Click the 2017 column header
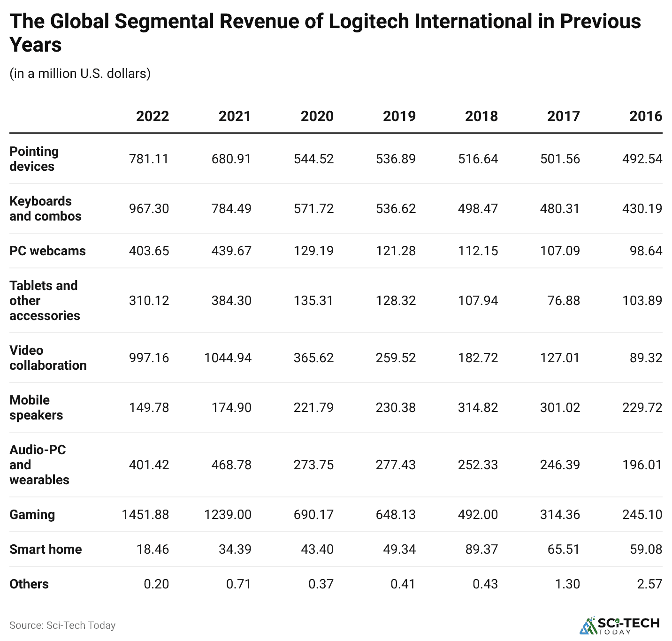The height and width of the screenshot is (641, 672). tap(563, 116)
